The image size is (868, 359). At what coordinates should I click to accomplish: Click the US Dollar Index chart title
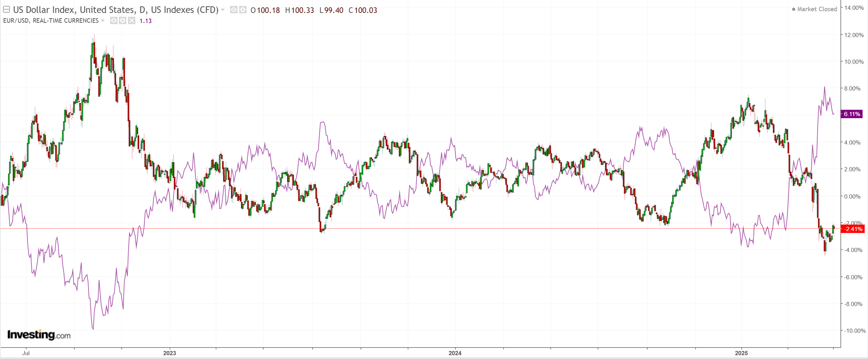[x=116, y=10]
